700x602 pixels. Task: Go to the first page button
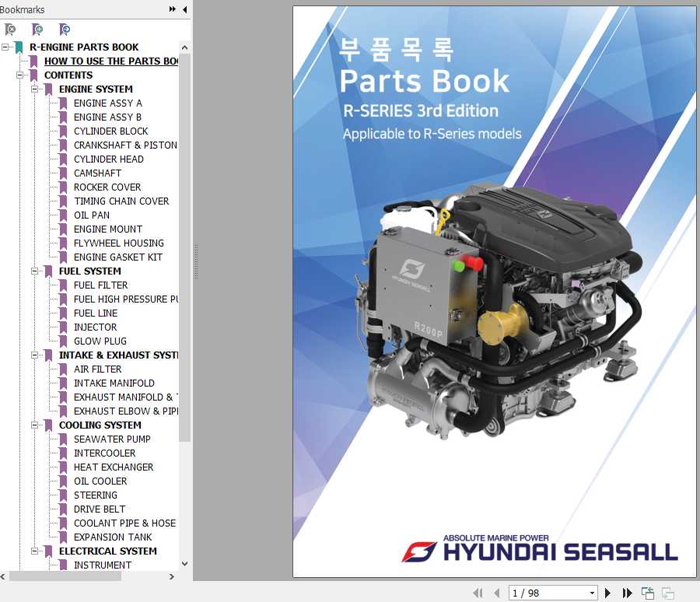[478, 593]
